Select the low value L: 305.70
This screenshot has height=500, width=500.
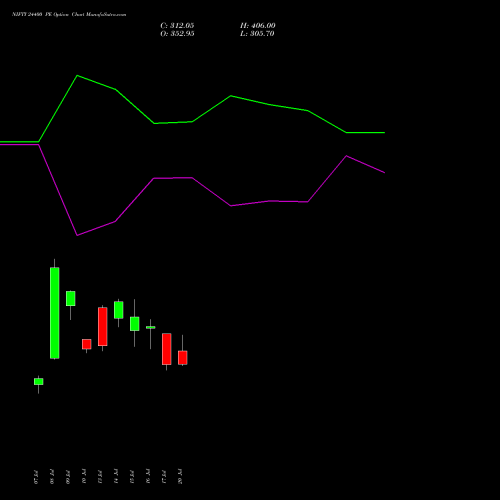point(257,34)
